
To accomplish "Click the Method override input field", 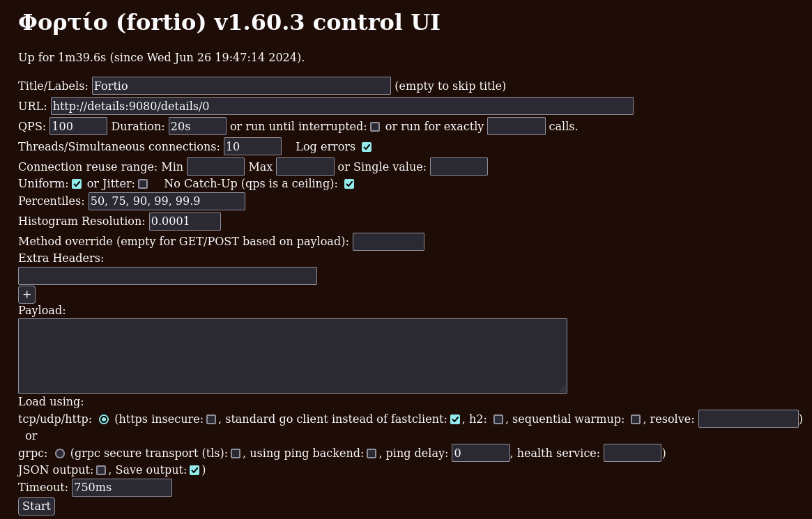I will (388, 242).
